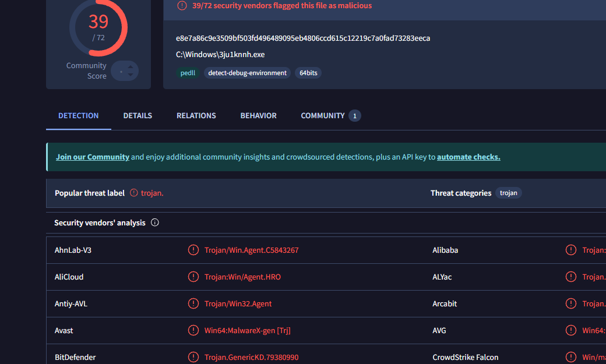Select Trojan/Win32.Agent detection result

[238, 303]
